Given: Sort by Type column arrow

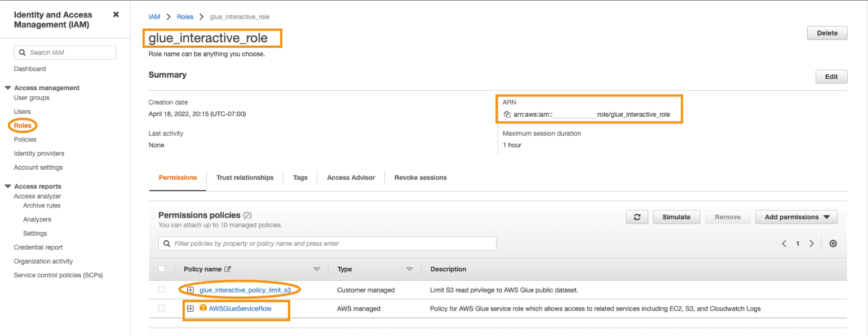Looking at the screenshot, I should (410, 269).
